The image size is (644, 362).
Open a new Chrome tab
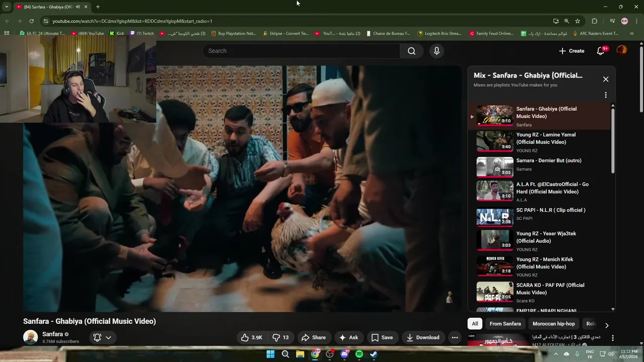coord(98,7)
